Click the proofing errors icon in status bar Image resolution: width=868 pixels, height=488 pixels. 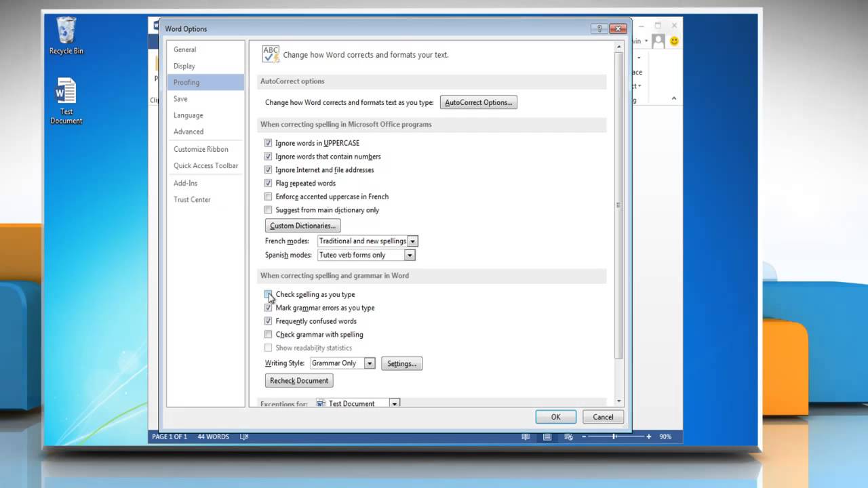tap(244, 437)
